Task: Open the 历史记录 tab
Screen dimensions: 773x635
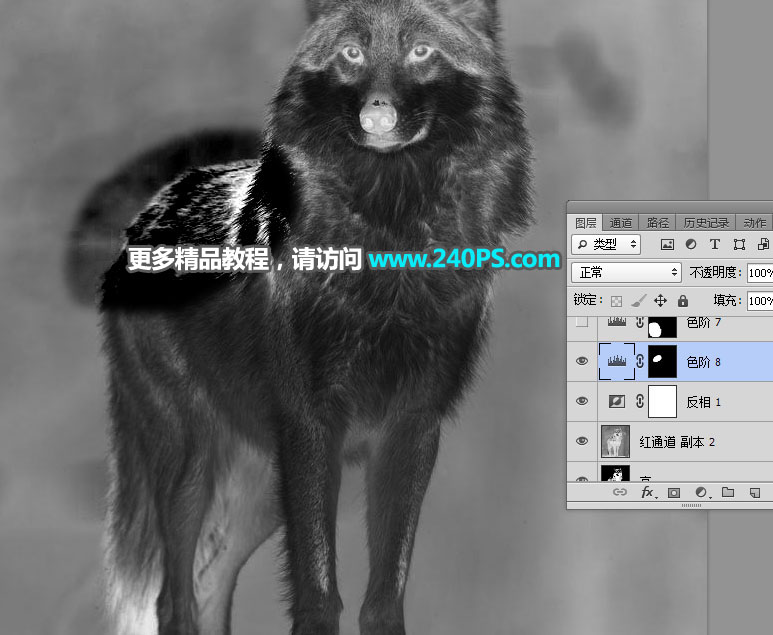Action: (x=706, y=223)
